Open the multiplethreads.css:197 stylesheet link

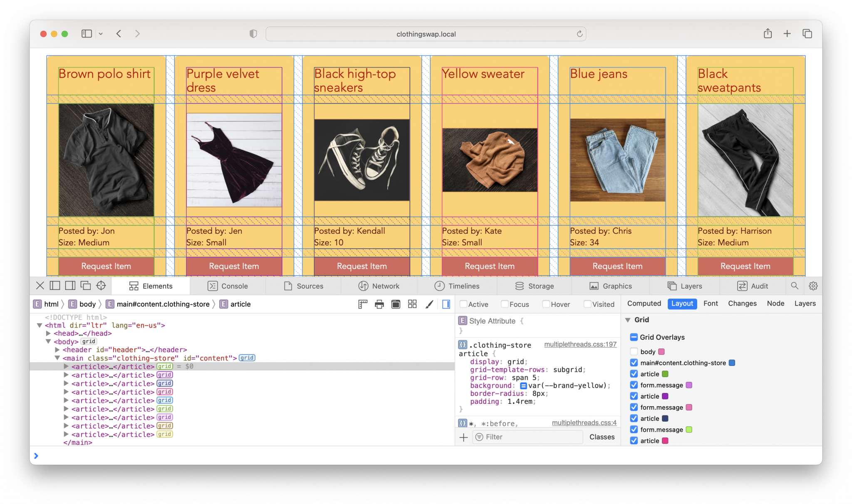tap(580, 344)
